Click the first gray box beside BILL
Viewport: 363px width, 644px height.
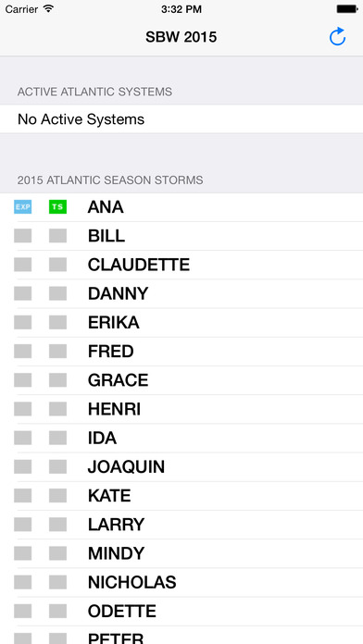(22, 236)
